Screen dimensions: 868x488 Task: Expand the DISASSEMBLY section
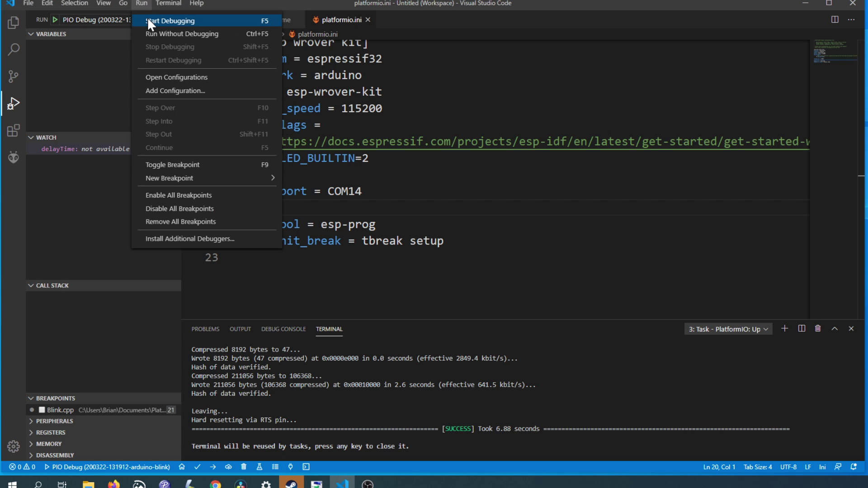pos(104,455)
